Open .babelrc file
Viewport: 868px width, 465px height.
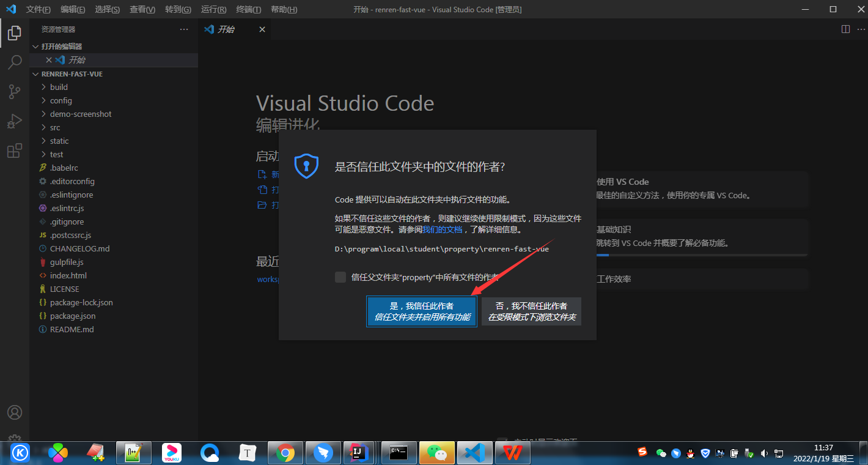coord(114,168)
